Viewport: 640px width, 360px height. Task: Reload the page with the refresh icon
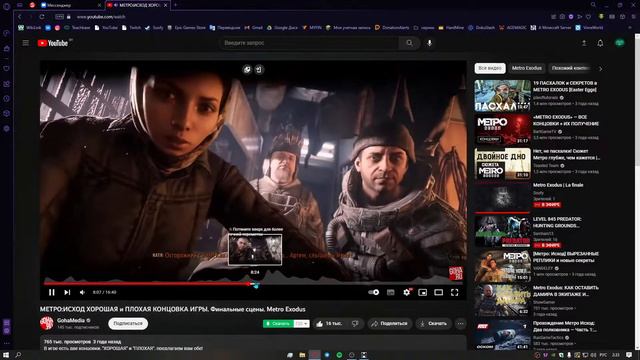(x=42, y=17)
